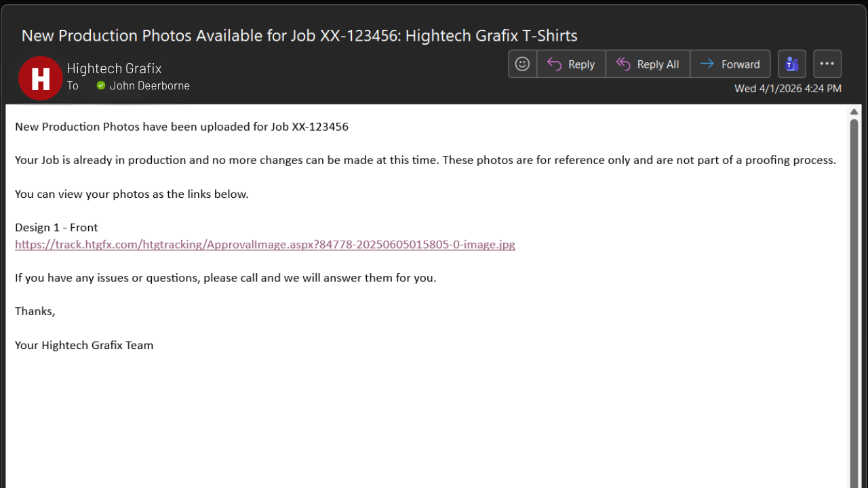Click the Hightech Grafix 'H' avatar

point(41,77)
